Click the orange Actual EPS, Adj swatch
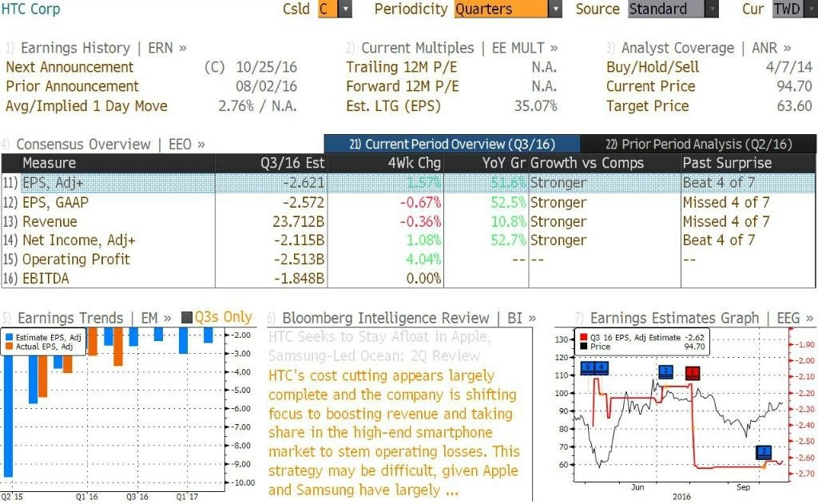 (9, 347)
